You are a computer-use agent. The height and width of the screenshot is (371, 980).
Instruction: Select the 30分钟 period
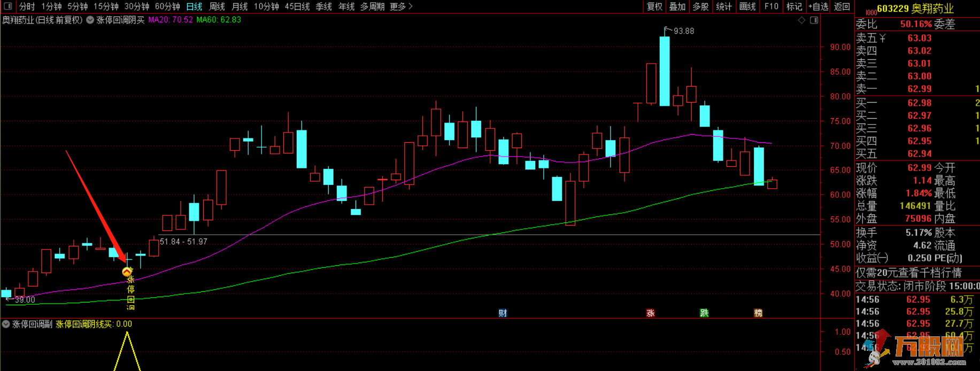pos(137,6)
